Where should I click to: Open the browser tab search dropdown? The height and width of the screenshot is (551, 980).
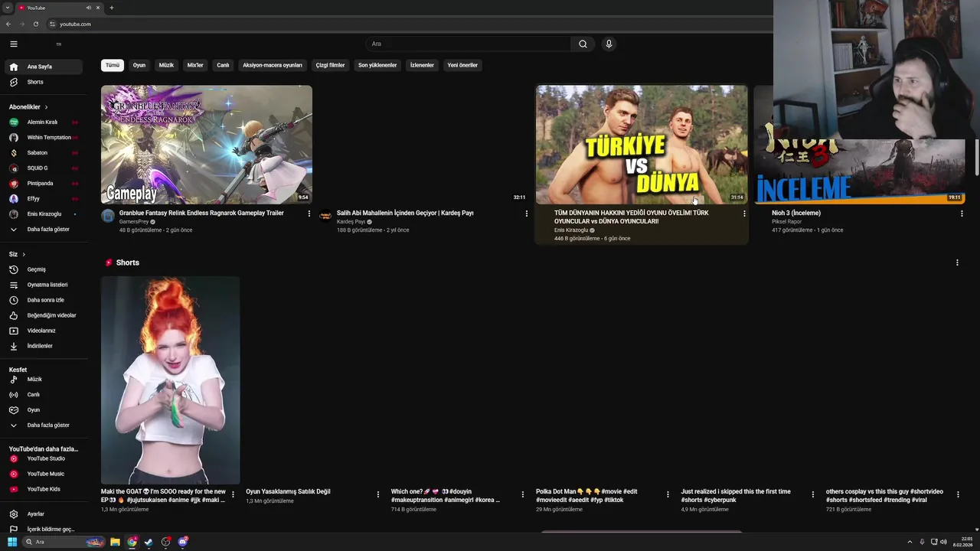click(x=7, y=8)
